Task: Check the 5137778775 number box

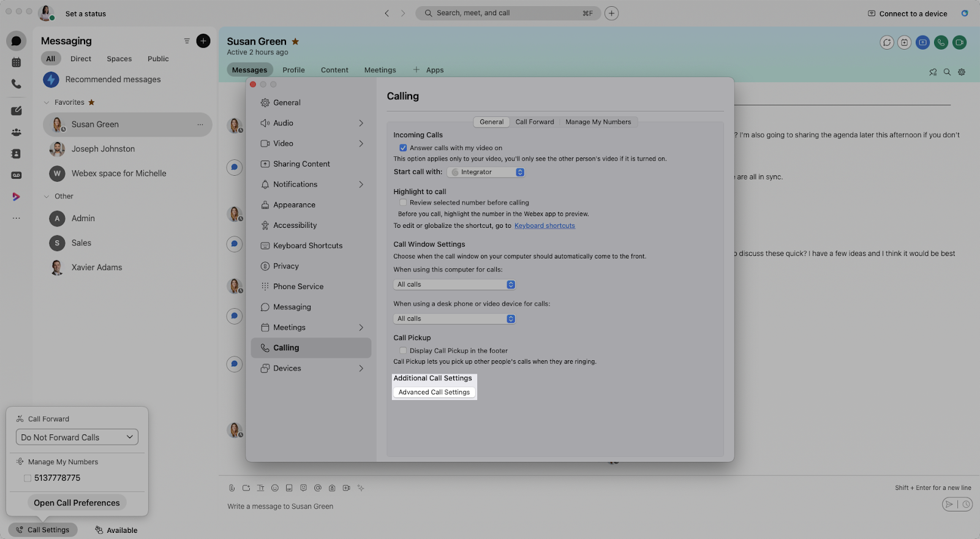Action: [x=28, y=478]
